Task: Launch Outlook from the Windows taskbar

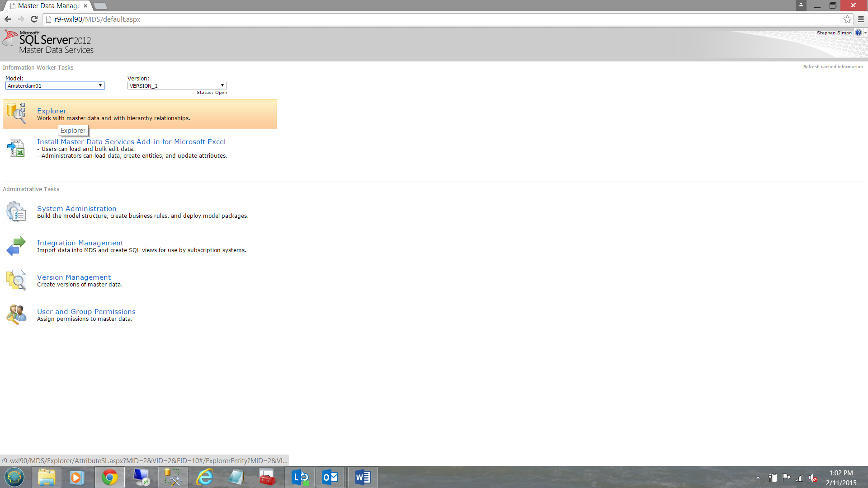Action: (x=330, y=477)
